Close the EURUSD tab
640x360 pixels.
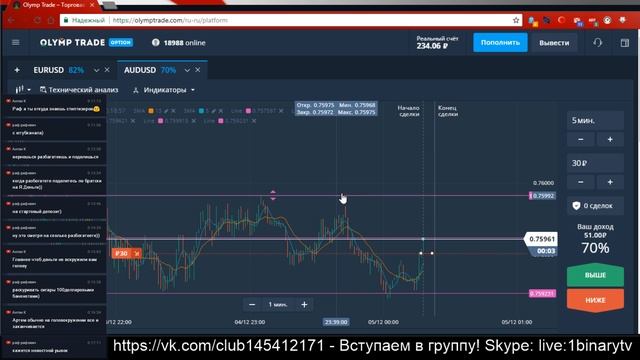[107, 70]
